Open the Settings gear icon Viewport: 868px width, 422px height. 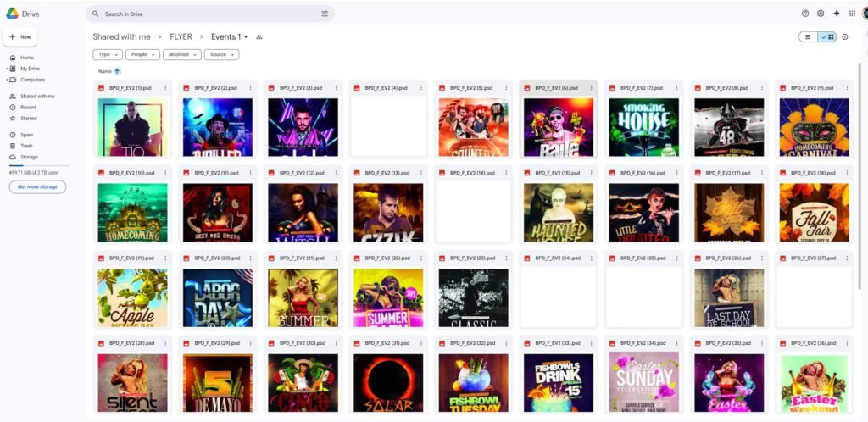click(x=821, y=14)
